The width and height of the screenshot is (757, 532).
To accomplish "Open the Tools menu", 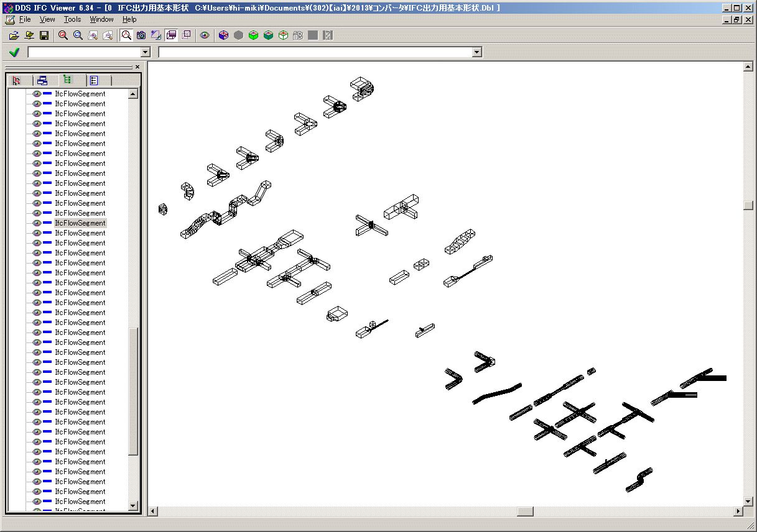I will (x=72, y=19).
